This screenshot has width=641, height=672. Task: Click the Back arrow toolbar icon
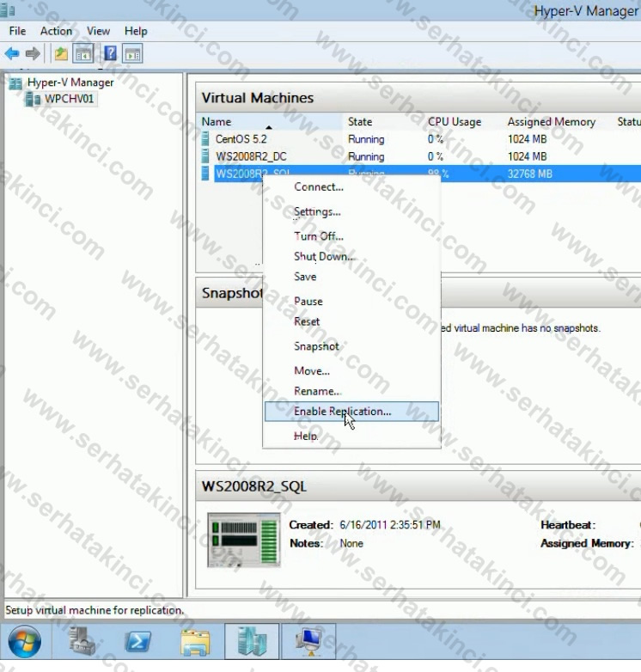pos(12,54)
